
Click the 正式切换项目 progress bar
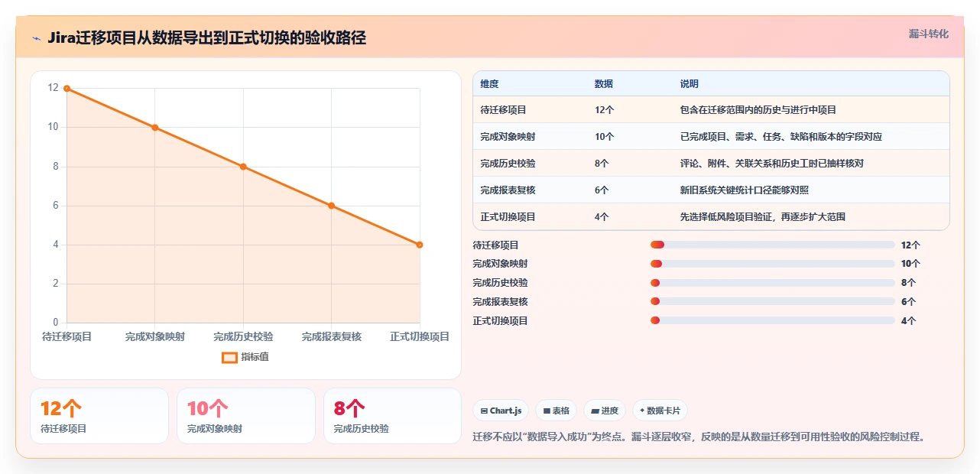click(x=773, y=320)
